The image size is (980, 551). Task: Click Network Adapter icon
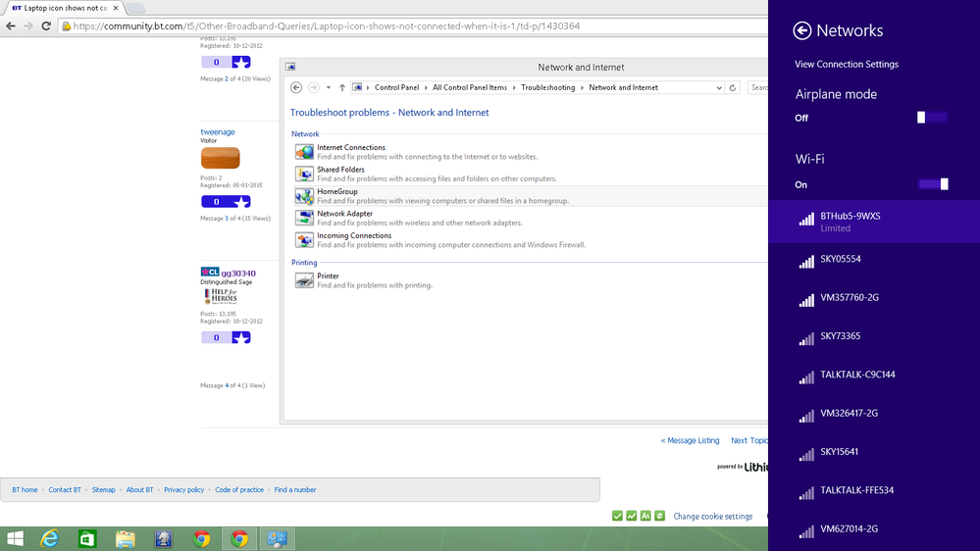pos(304,218)
